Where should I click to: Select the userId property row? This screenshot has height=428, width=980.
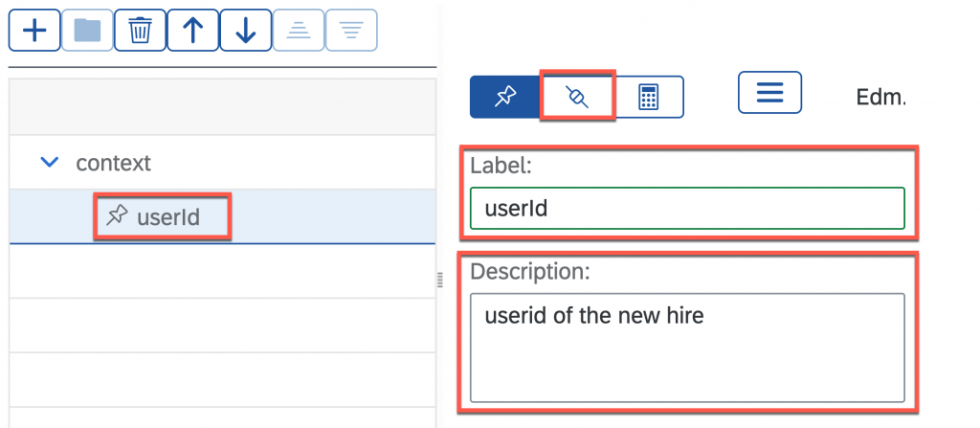click(222, 216)
